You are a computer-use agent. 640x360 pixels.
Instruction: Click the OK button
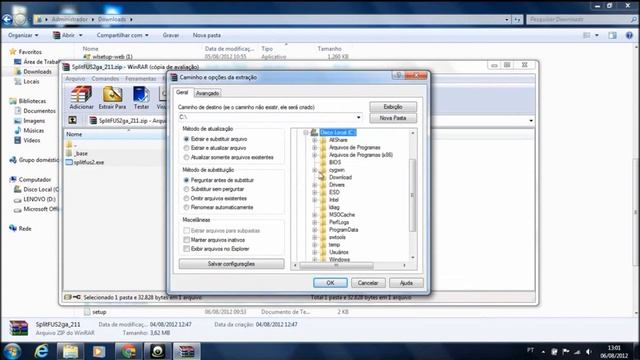click(330, 283)
